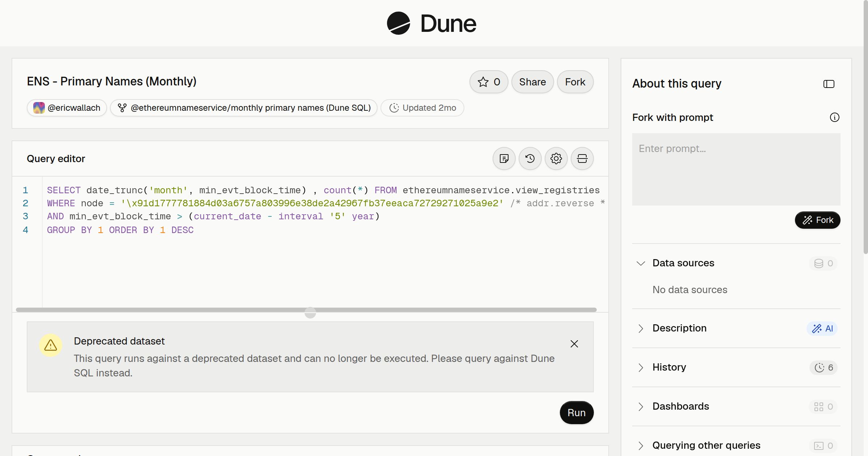The height and width of the screenshot is (456, 868).
Task: Expand the History section
Action: 641,367
